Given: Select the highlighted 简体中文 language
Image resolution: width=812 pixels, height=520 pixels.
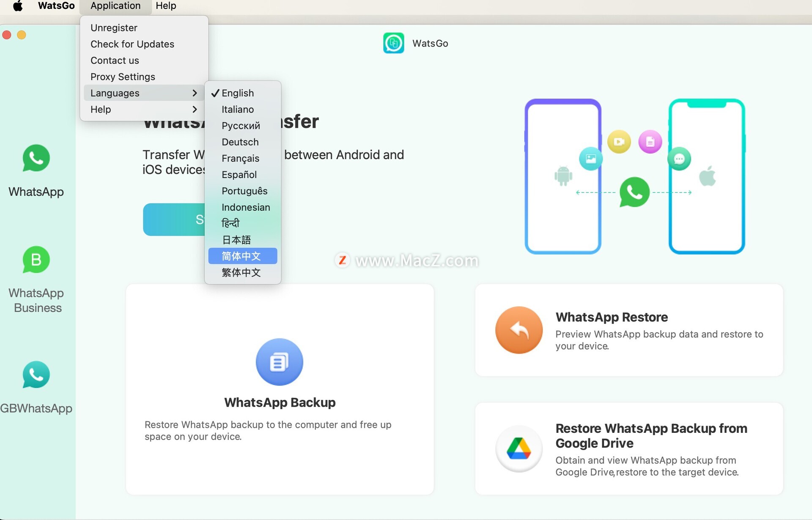Looking at the screenshot, I should click(x=243, y=256).
